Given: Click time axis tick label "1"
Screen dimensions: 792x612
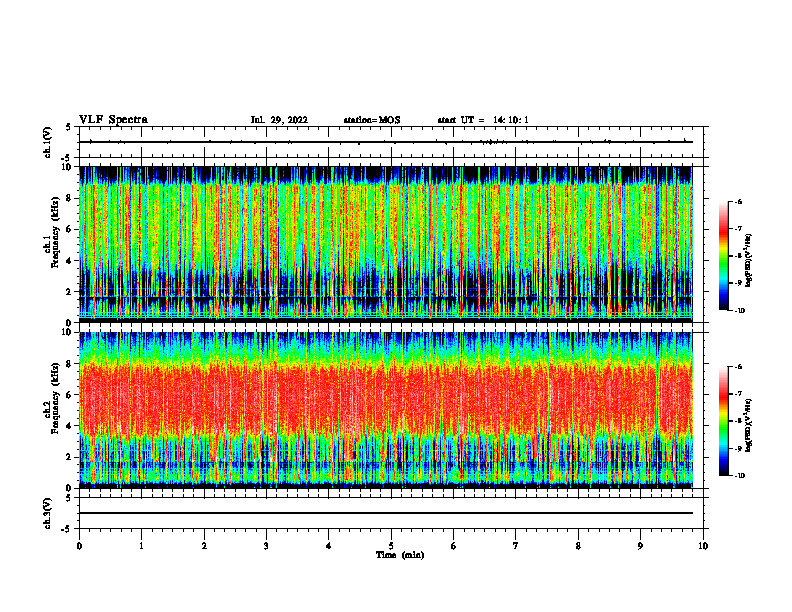Looking at the screenshot, I should [141, 546].
